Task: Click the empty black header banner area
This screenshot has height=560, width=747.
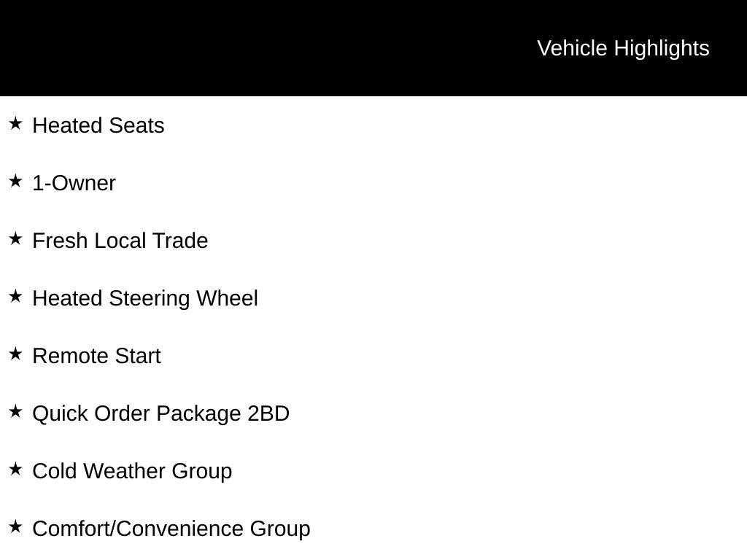Action: 255,48
